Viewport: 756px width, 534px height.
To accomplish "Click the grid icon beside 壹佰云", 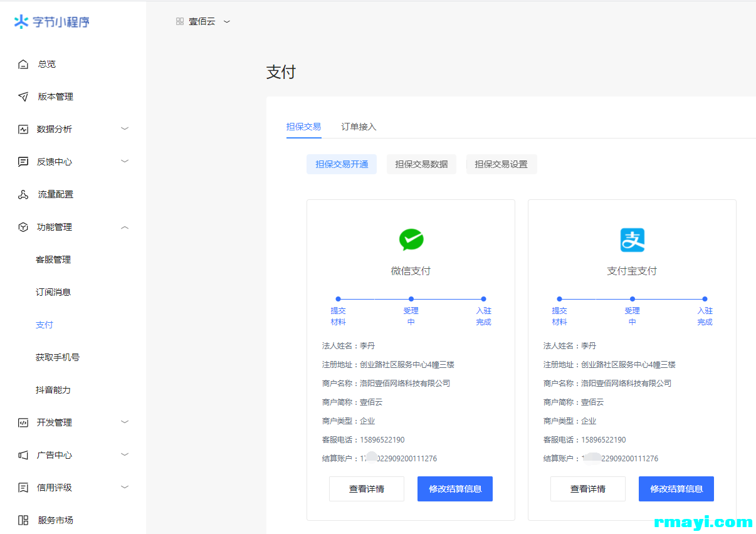I will pyautogui.click(x=180, y=21).
